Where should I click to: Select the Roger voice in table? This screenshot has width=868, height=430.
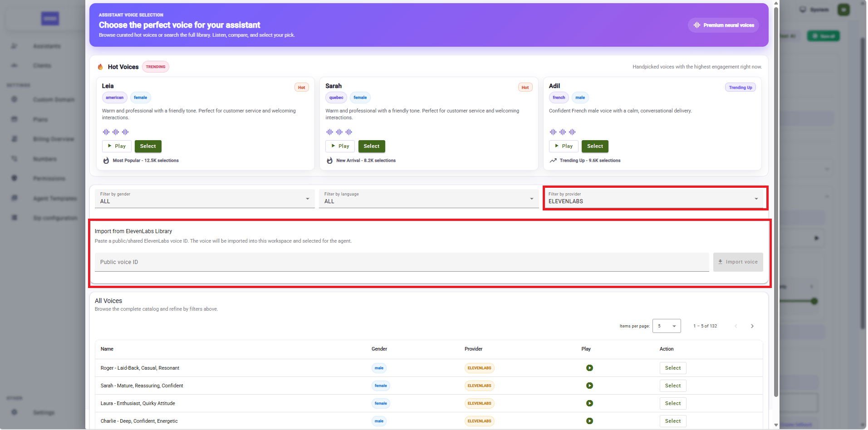click(673, 368)
